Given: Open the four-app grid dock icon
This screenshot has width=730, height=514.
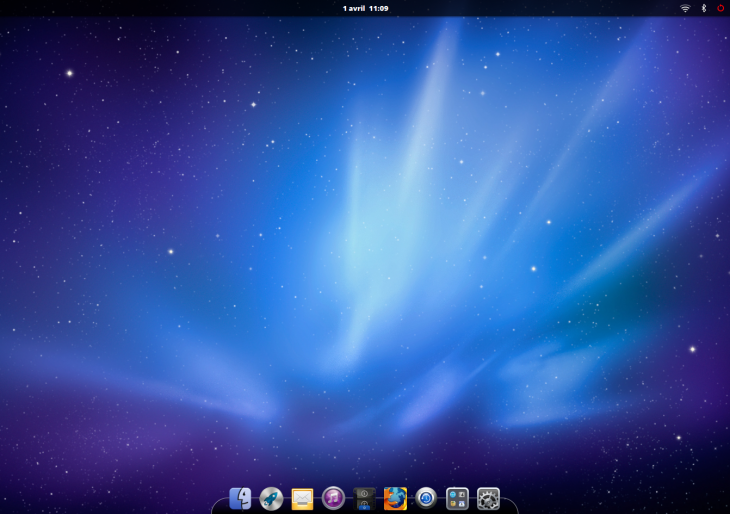Looking at the screenshot, I should pos(457,498).
